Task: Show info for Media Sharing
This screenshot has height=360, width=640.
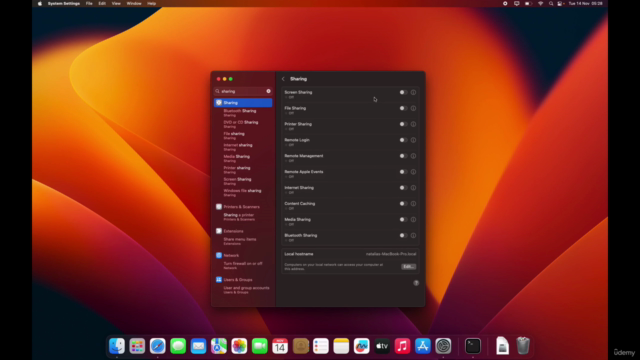Action: 413,220
